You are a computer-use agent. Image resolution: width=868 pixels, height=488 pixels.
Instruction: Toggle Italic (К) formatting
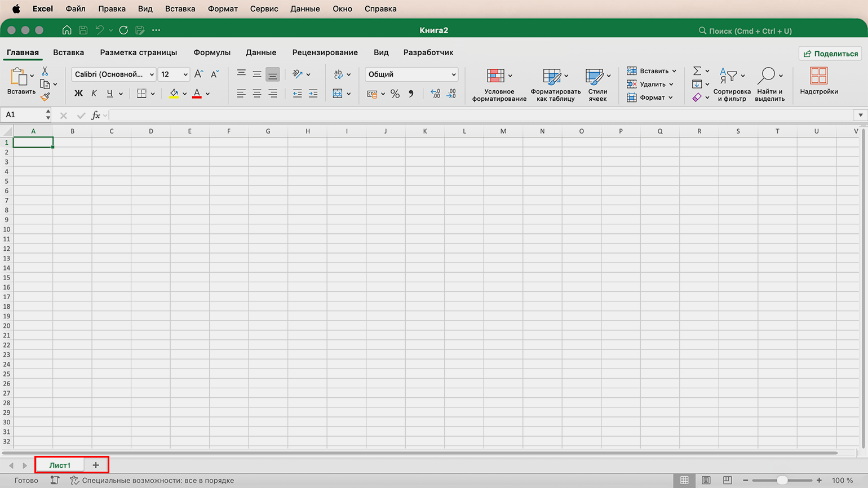[x=94, y=94]
